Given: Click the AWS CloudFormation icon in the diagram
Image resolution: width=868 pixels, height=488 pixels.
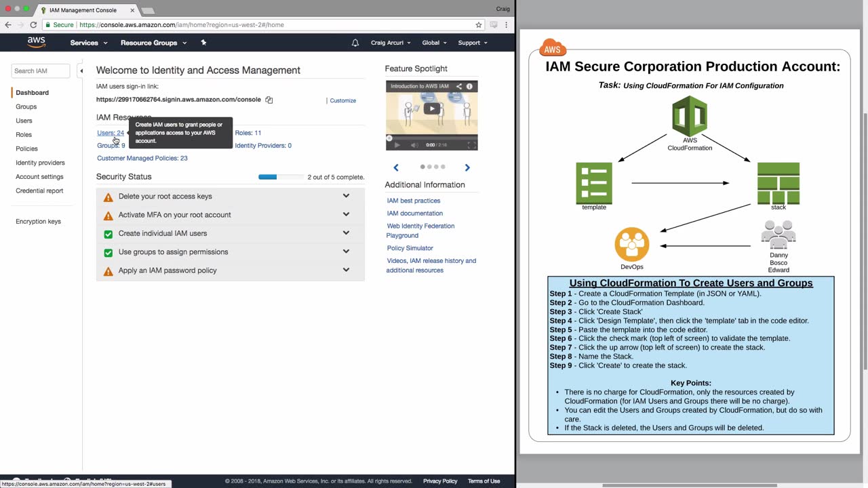Looking at the screenshot, I should (x=690, y=116).
